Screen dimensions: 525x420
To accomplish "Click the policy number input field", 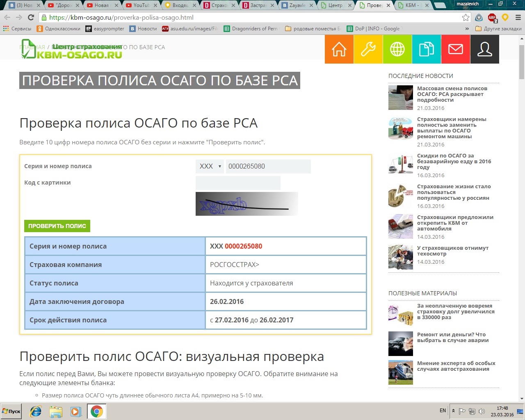I will (x=268, y=166).
